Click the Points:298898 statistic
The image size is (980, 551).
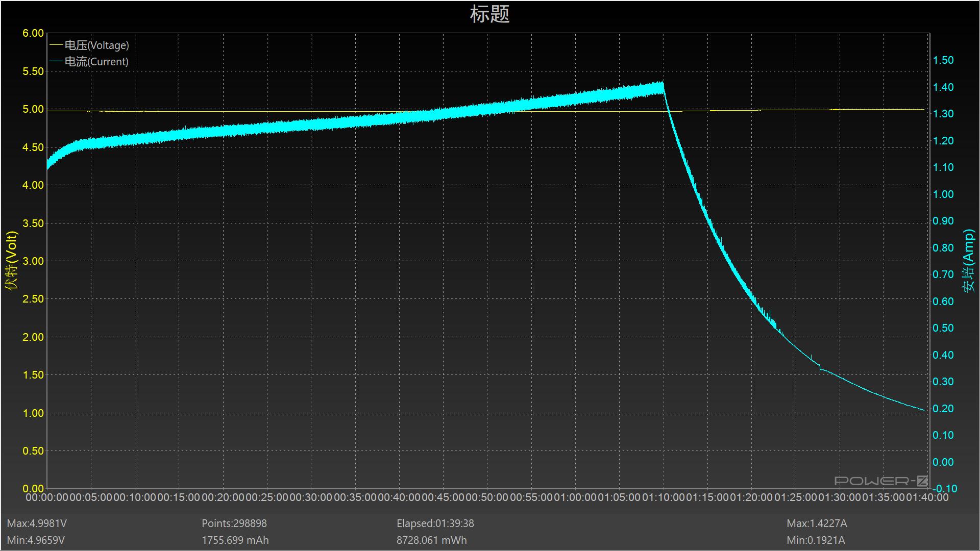[x=234, y=523]
